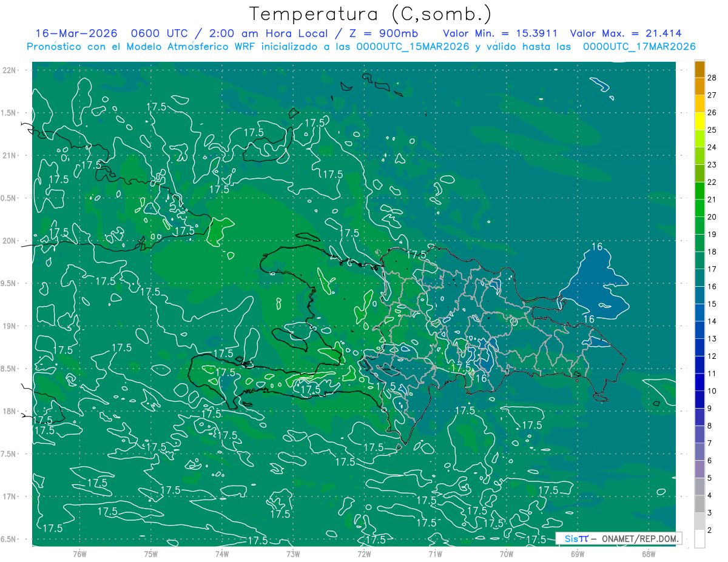The height and width of the screenshot is (562, 728).
Task: Click the '76W' longitude axis label
Action: coord(79,554)
